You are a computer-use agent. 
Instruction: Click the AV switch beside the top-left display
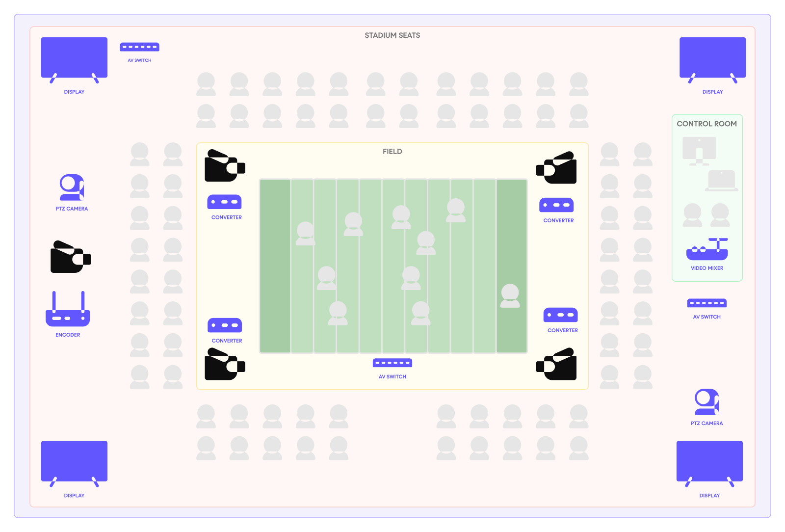139,47
